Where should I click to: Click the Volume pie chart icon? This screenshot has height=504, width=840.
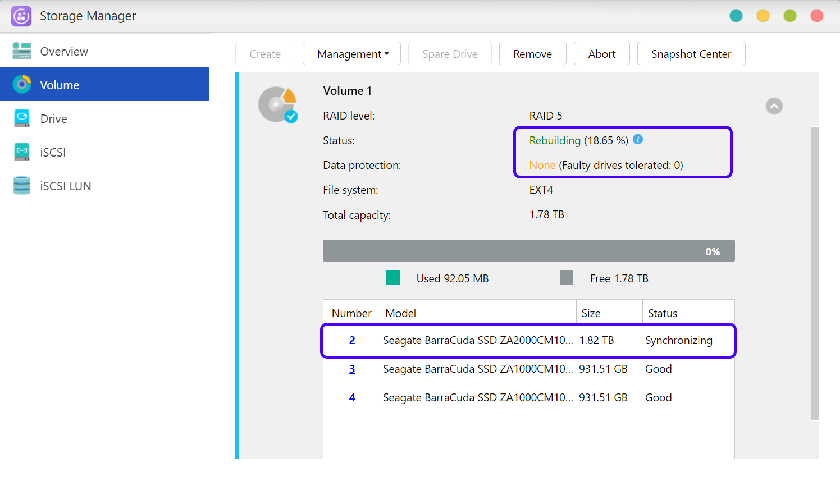coord(22,85)
